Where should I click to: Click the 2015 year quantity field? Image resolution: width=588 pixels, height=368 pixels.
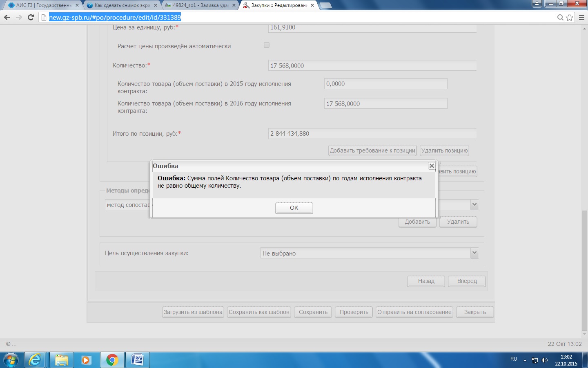click(385, 83)
